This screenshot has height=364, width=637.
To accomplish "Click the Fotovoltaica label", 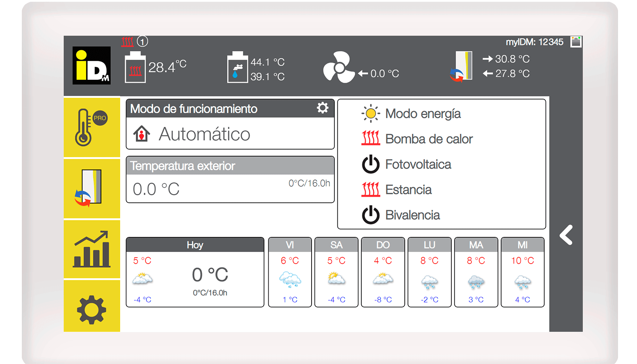I will 418,164.
